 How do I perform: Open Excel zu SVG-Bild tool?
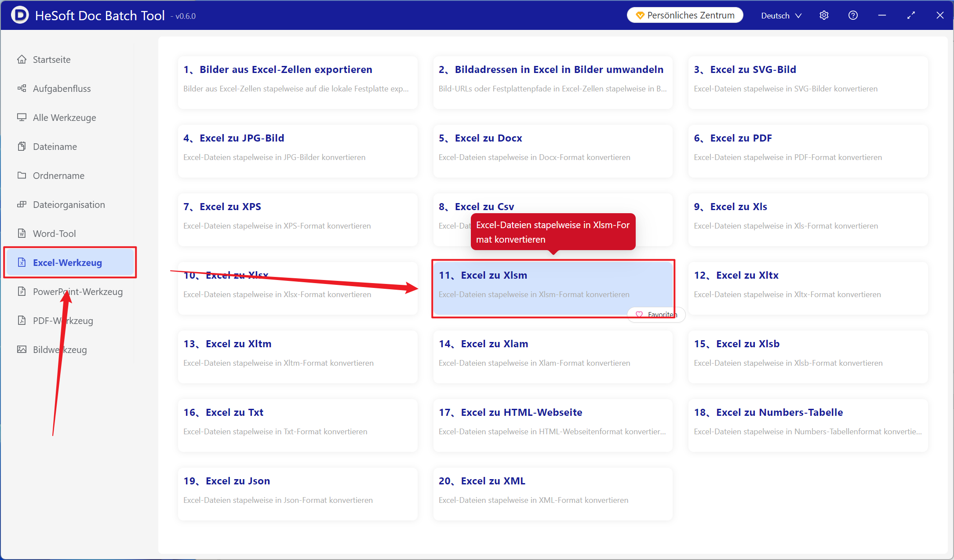[x=808, y=83]
